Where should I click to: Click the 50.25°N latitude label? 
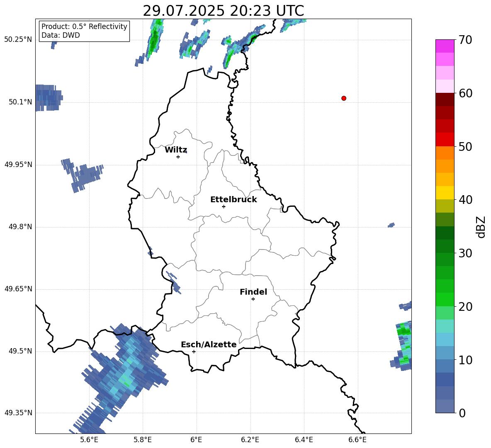(x=18, y=40)
